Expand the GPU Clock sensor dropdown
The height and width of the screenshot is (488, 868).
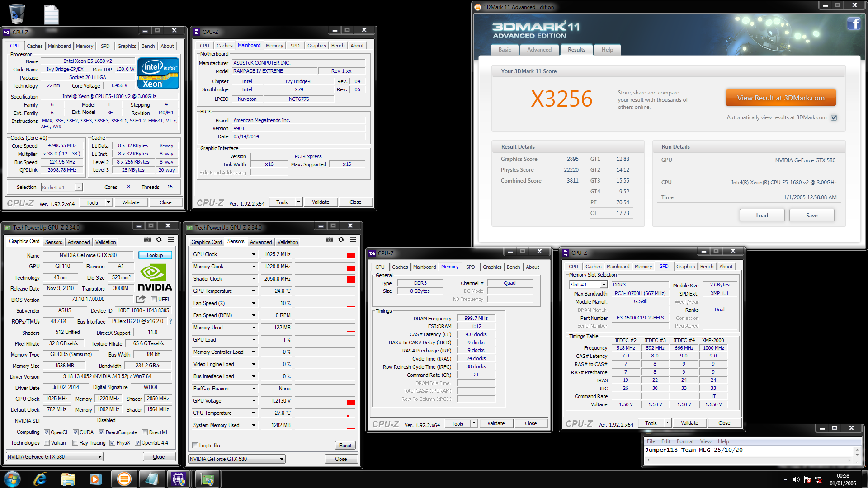point(254,254)
